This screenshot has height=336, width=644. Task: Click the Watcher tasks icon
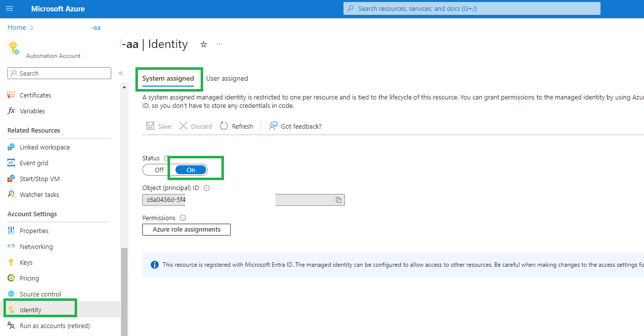tap(11, 194)
